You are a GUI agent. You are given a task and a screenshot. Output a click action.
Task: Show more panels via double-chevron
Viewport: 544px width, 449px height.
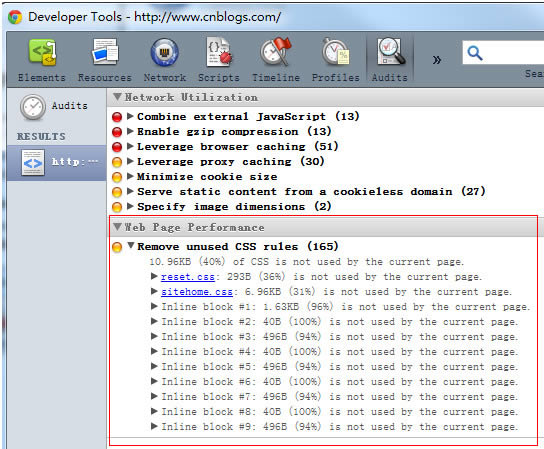pos(437,60)
